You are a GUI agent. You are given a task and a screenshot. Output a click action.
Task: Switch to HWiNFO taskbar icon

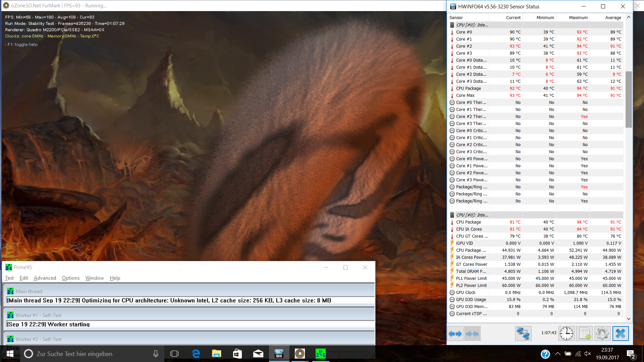coord(279,354)
